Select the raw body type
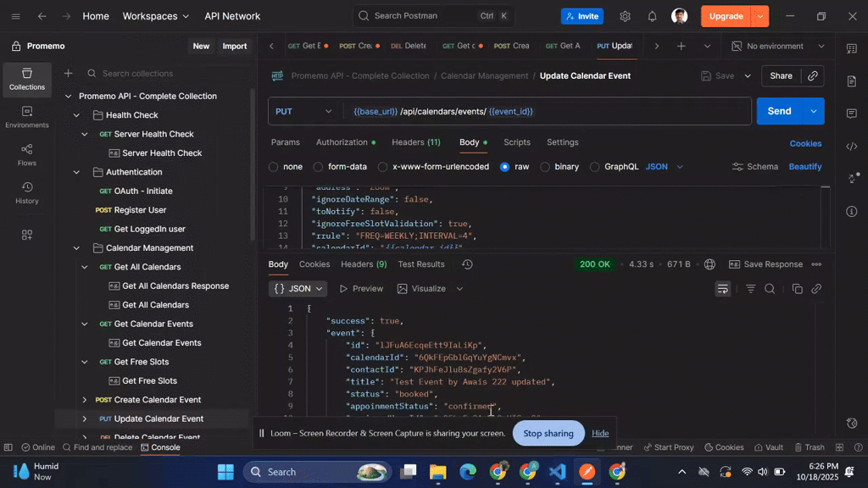The image size is (868, 488). point(504,167)
